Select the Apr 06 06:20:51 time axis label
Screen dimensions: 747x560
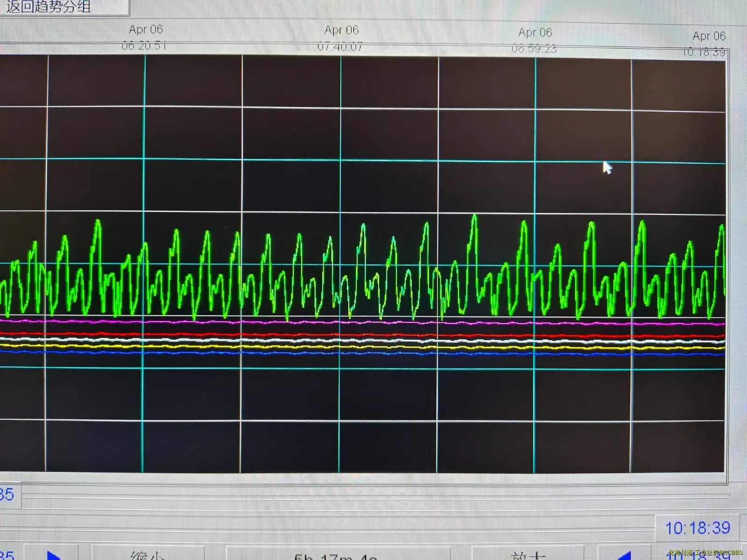coord(145,37)
